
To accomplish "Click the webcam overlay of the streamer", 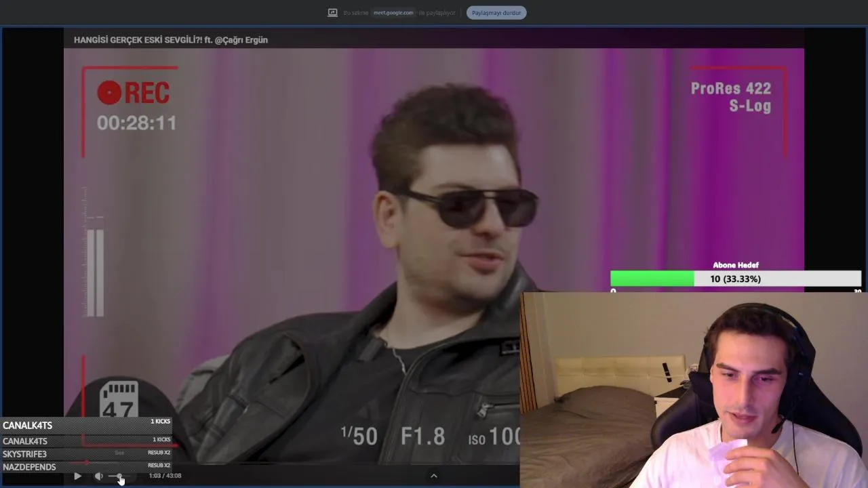I will [x=694, y=390].
